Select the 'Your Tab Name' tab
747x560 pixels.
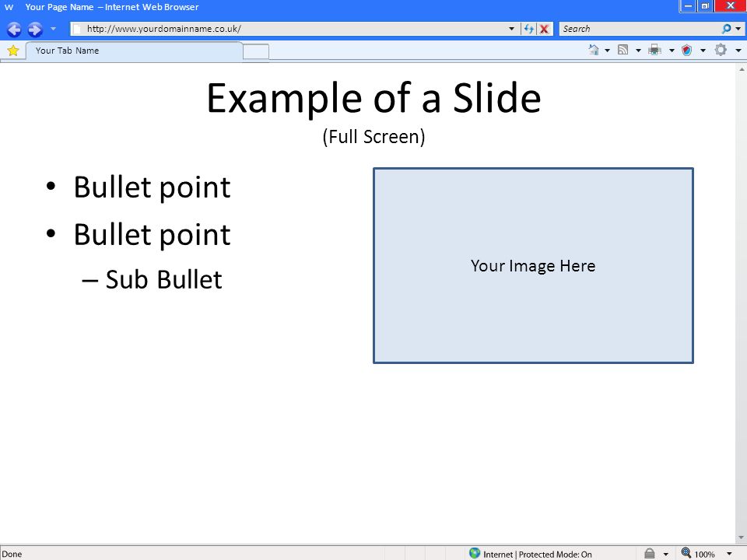tap(134, 51)
